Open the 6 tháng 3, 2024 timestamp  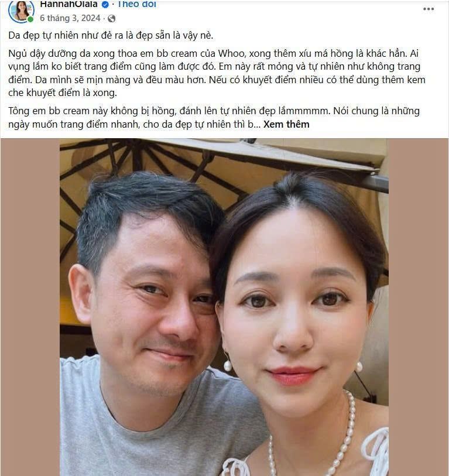pos(70,18)
